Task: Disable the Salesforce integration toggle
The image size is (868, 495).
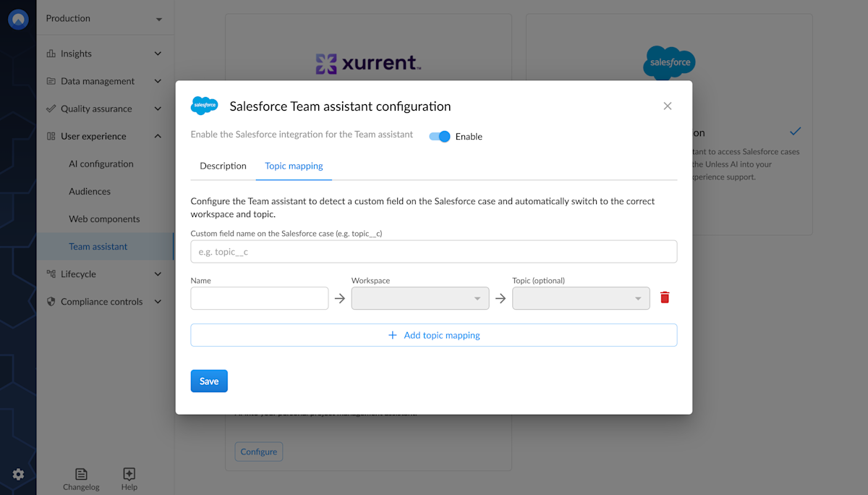Action: [x=440, y=136]
